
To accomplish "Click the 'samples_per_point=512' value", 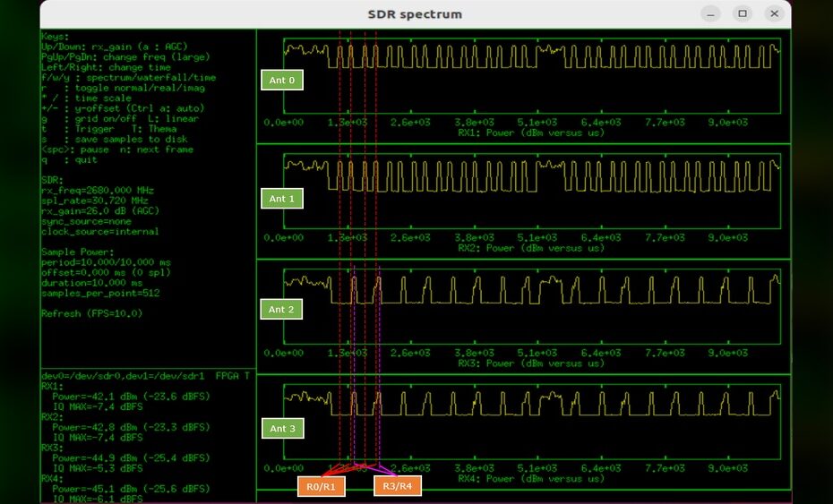I will (100, 293).
